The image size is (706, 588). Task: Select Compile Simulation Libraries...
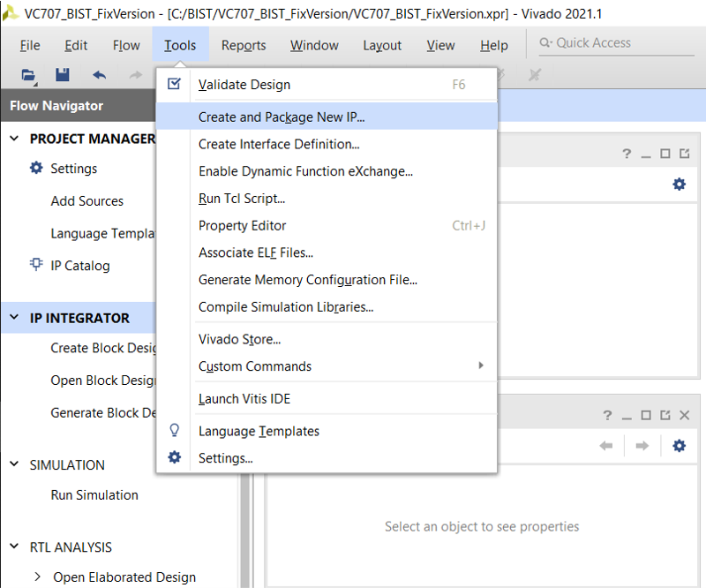pos(327,307)
